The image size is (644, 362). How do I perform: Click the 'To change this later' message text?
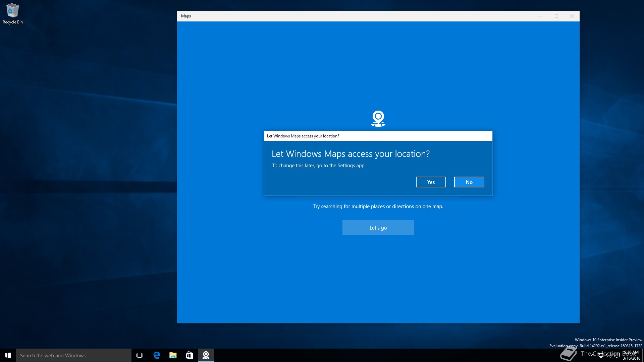click(x=319, y=166)
